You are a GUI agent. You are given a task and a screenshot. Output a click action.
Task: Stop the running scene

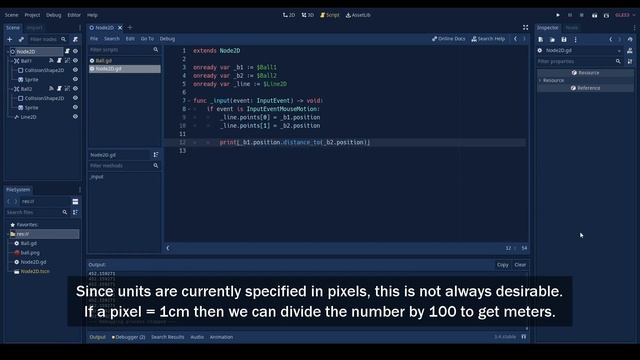click(582, 15)
